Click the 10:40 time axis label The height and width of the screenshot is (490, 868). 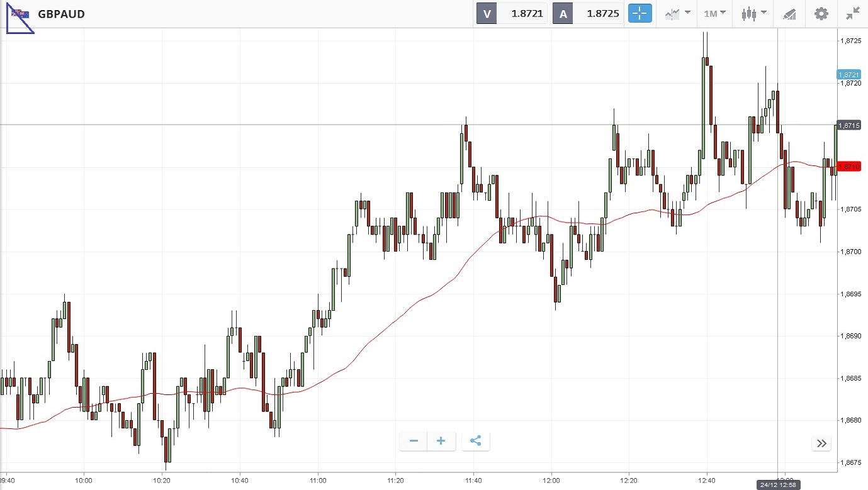(240, 479)
